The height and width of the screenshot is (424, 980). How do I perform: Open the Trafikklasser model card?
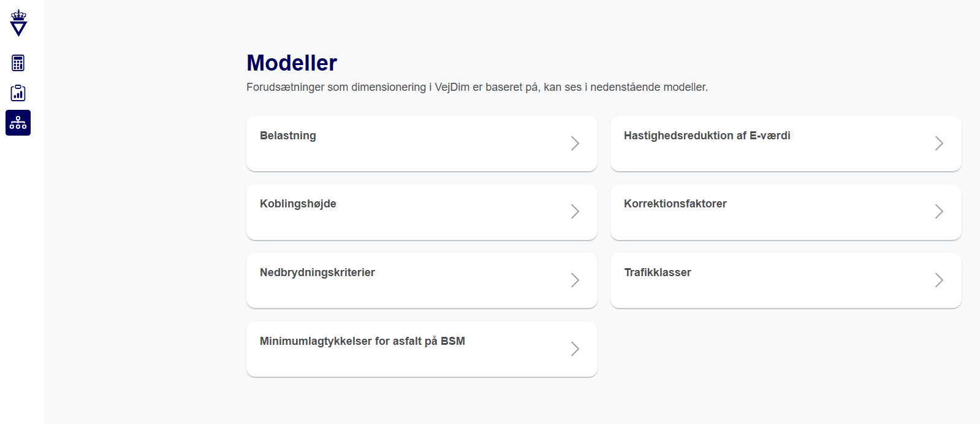[x=657, y=272]
